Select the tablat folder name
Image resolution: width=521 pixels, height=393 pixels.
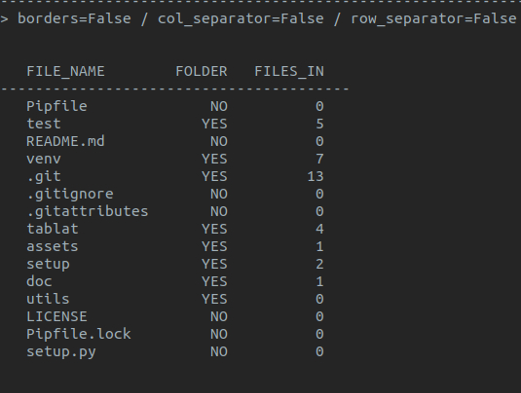(x=52, y=229)
